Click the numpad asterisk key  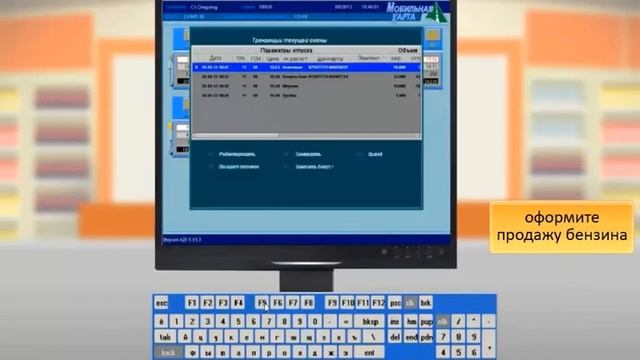(473, 322)
